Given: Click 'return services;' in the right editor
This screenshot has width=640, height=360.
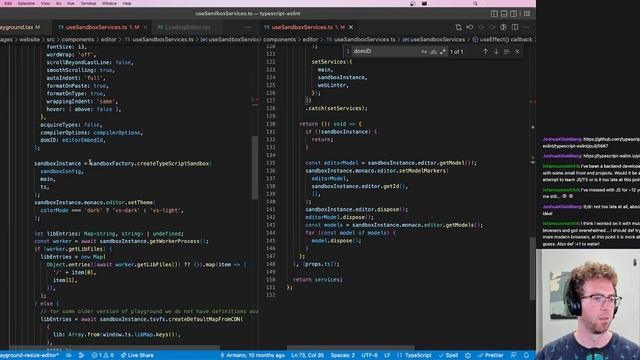Looking at the screenshot, I should click(x=318, y=280).
